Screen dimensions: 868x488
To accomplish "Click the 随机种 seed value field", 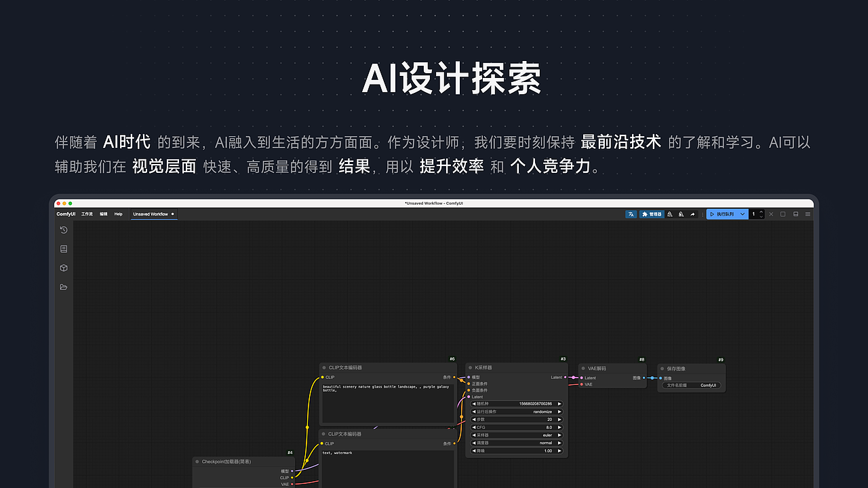I will tap(517, 404).
